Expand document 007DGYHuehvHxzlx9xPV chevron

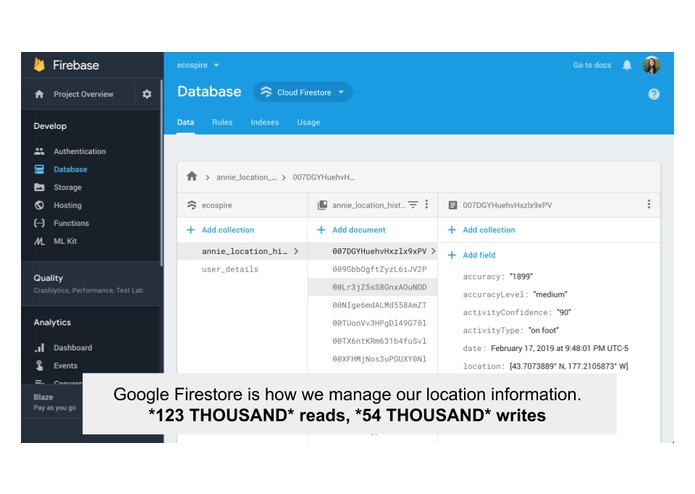(x=433, y=251)
